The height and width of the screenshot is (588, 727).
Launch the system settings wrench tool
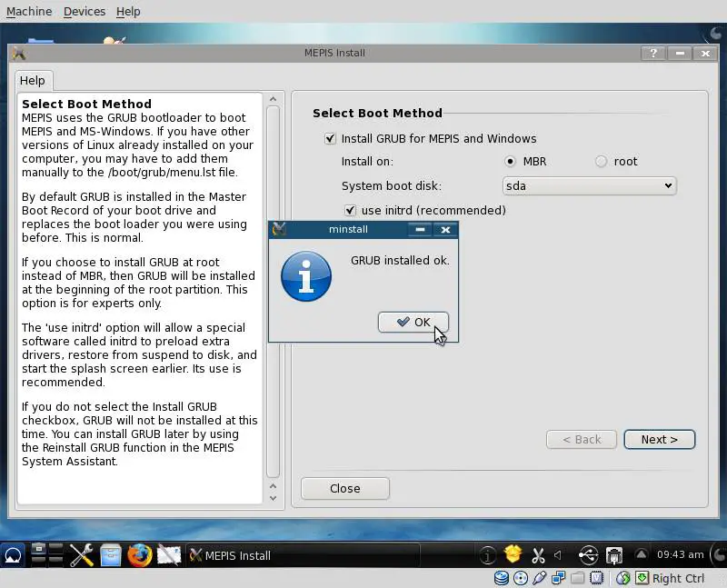coord(82,554)
